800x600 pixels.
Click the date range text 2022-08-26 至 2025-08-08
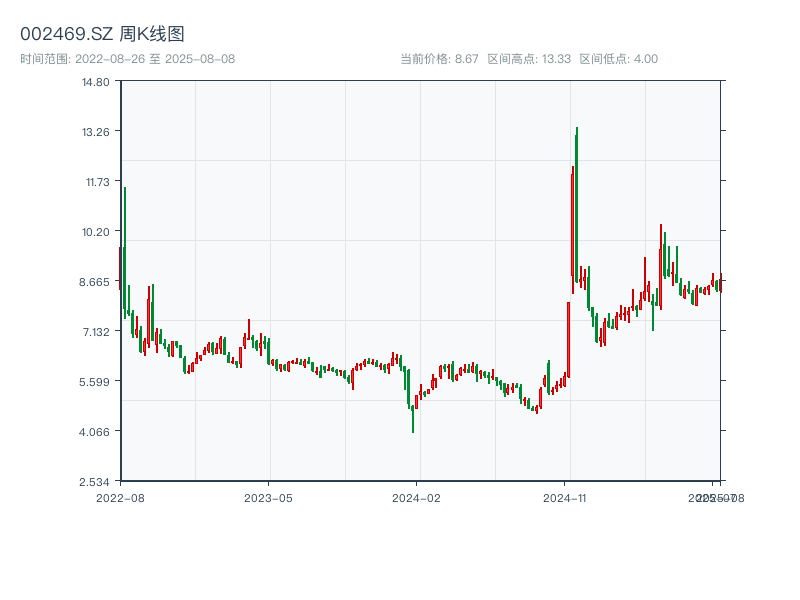(x=155, y=59)
